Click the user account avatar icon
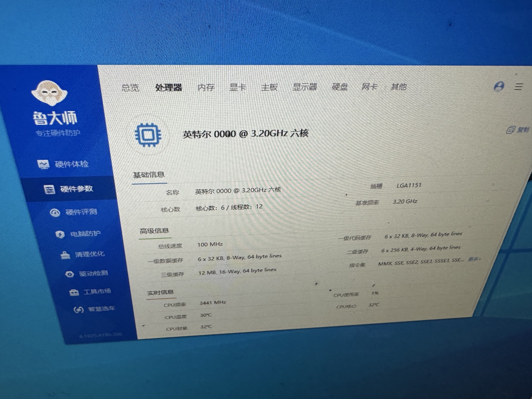This screenshot has width=532, height=399. click(x=499, y=86)
